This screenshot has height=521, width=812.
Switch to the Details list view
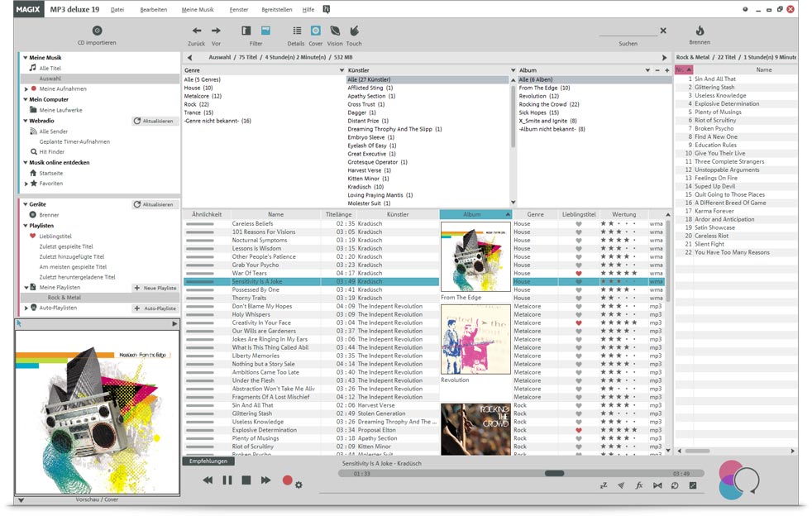pos(297,31)
